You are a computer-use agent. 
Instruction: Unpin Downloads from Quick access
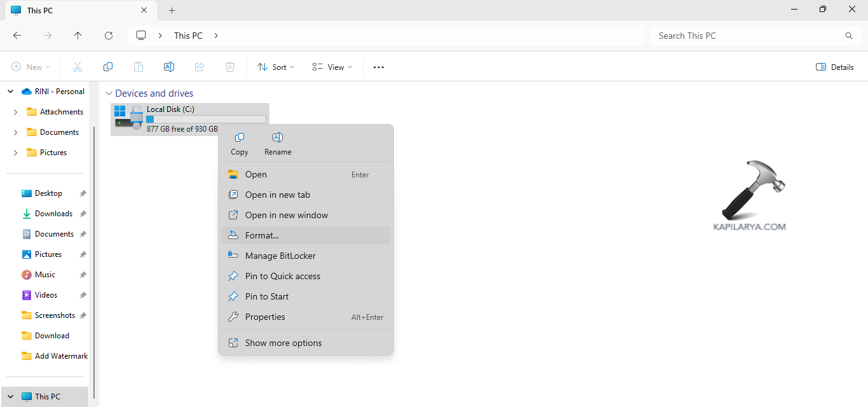point(83,214)
